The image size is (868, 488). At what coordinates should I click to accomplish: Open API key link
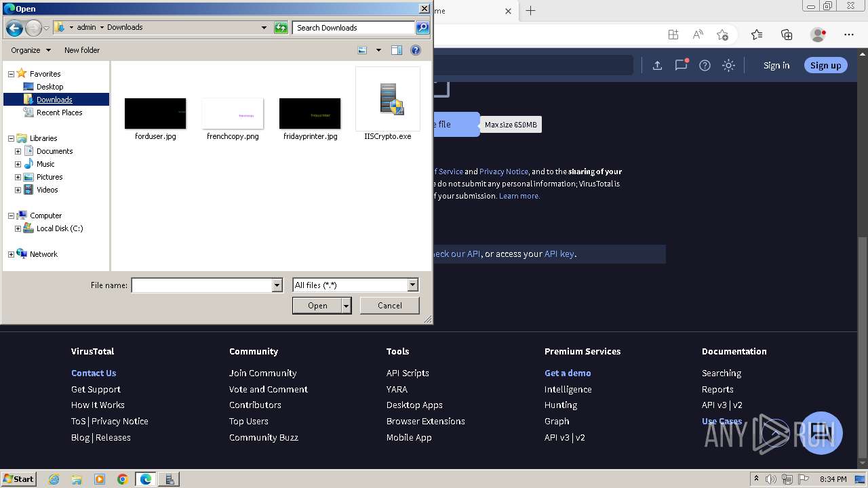[x=559, y=254]
